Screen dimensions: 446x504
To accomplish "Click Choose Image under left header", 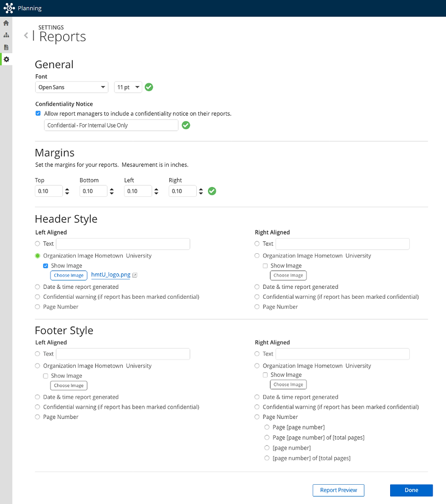I will (69, 275).
